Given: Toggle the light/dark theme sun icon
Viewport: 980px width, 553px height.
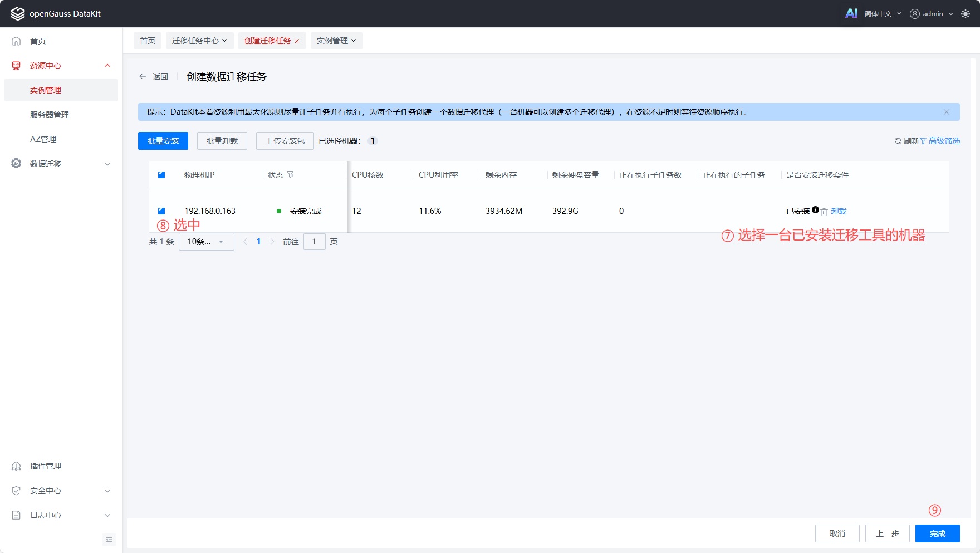Looking at the screenshot, I should [966, 14].
